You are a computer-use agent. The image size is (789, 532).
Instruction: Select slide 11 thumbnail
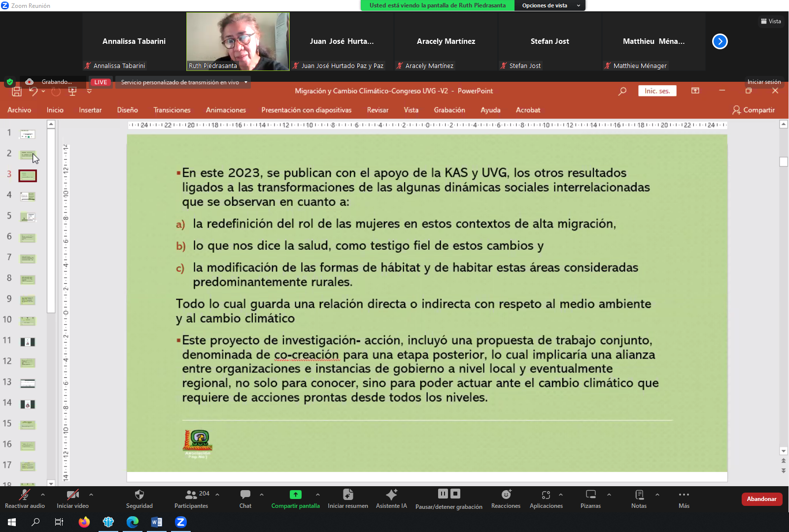click(x=28, y=341)
